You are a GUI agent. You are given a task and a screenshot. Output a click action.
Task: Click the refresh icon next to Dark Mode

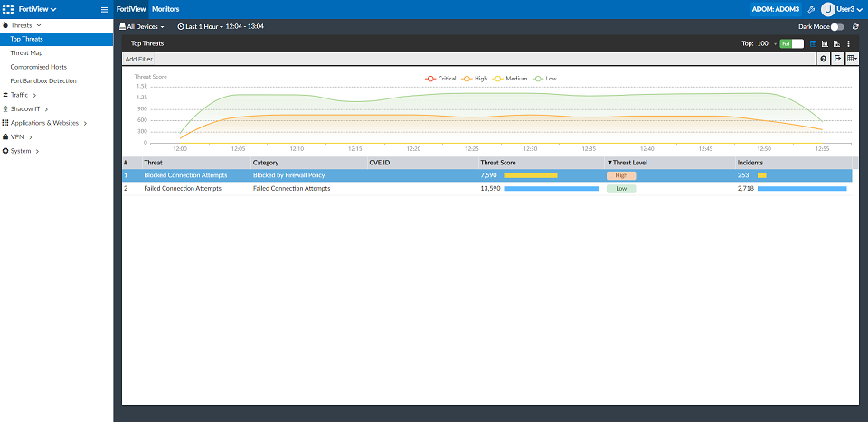855,27
